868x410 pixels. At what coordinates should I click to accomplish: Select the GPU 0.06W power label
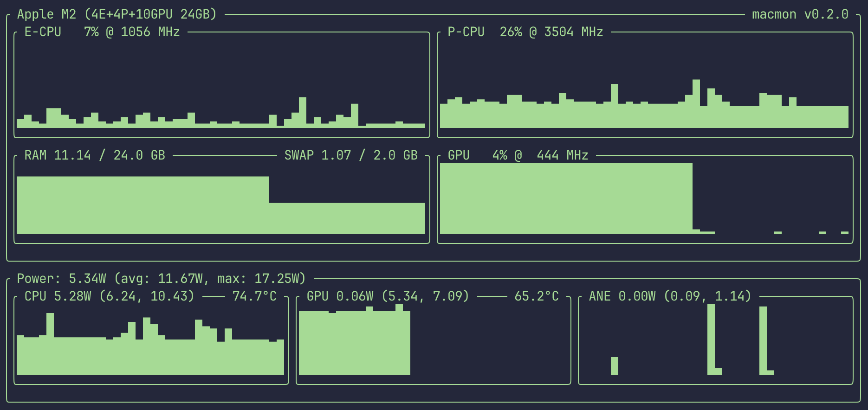[x=388, y=296]
